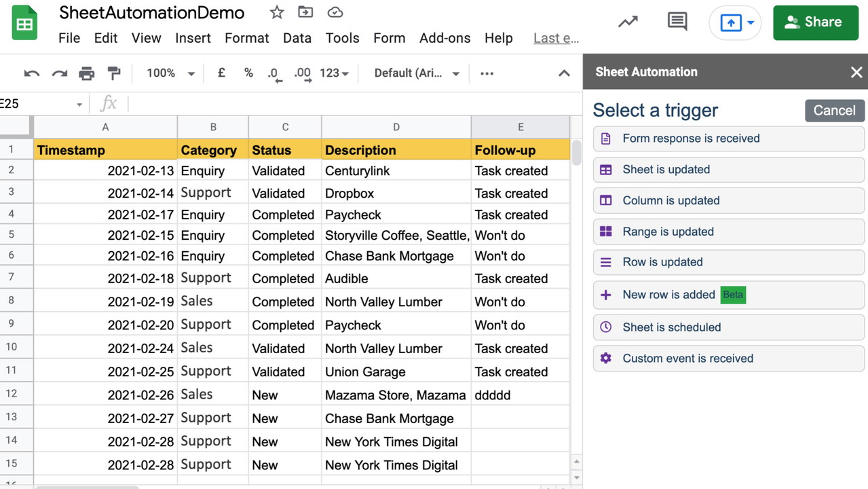
Task: Click the print icon
Action: point(87,73)
